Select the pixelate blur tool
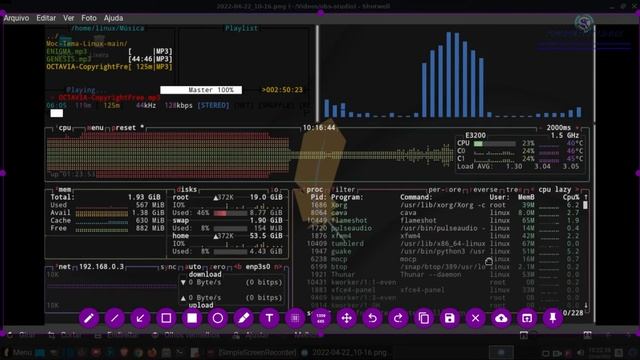The image size is (640, 360). pos(295,318)
